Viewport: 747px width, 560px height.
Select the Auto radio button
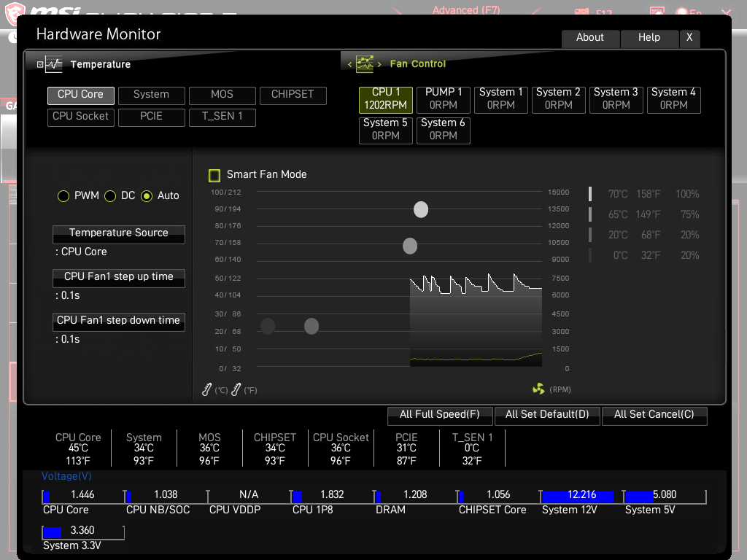coord(147,195)
